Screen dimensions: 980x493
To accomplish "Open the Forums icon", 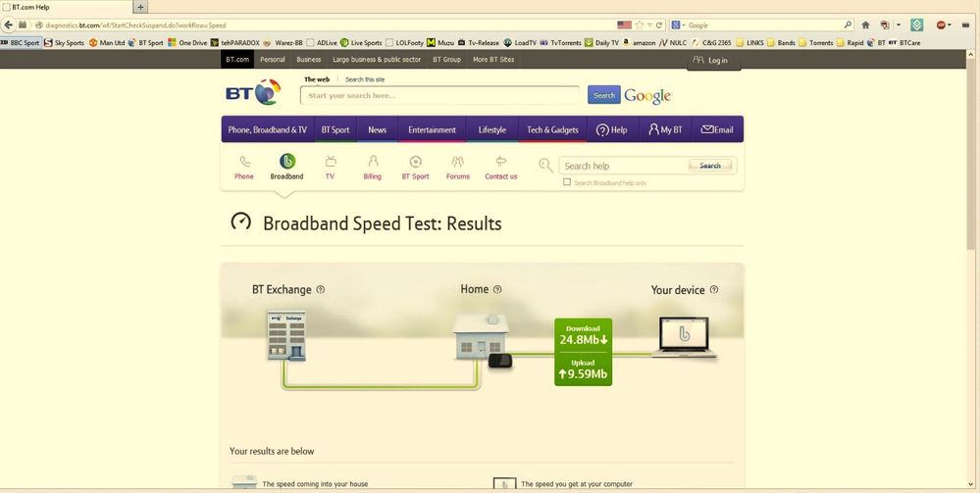I will click(x=457, y=162).
